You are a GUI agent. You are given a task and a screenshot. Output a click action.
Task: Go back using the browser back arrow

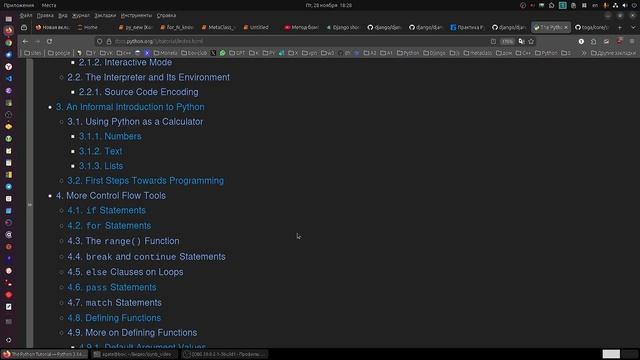[25, 41]
